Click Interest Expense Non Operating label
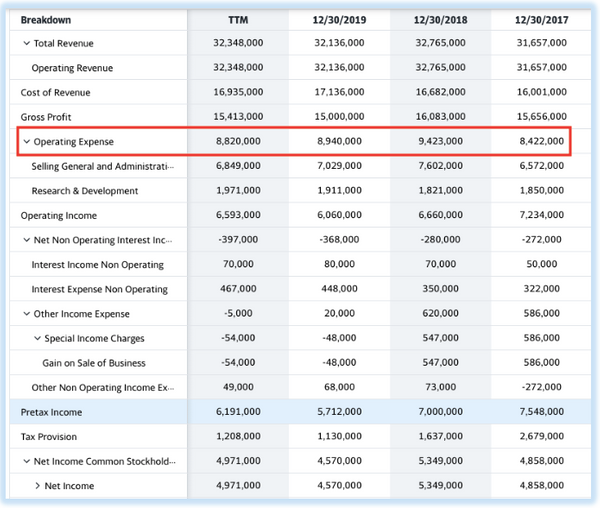 coord(99,289)
